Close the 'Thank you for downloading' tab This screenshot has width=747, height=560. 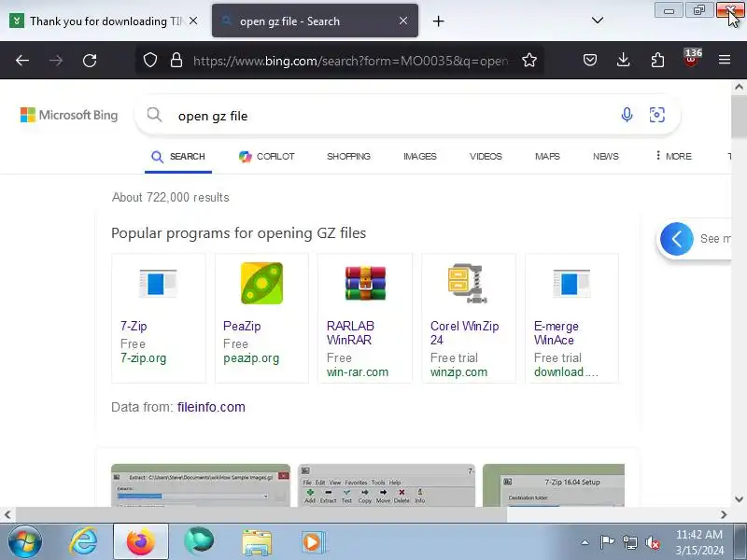point(193,21)
